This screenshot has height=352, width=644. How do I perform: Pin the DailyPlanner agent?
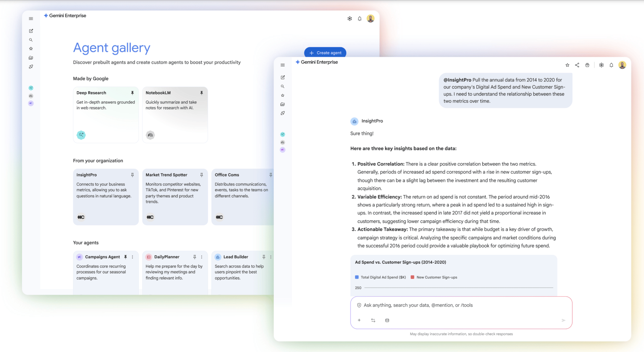[195, 257]
